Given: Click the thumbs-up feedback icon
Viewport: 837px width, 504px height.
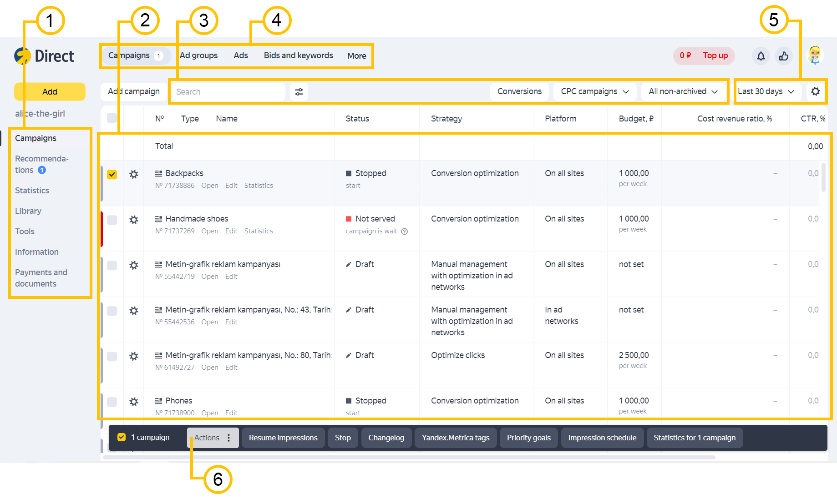Looking at the screenshot, I should (x=784, y=56).
